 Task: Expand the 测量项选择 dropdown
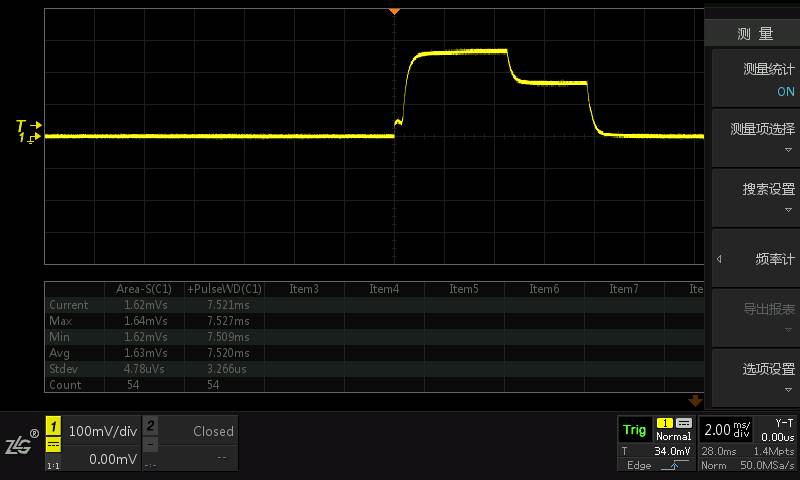coord(755,138)
